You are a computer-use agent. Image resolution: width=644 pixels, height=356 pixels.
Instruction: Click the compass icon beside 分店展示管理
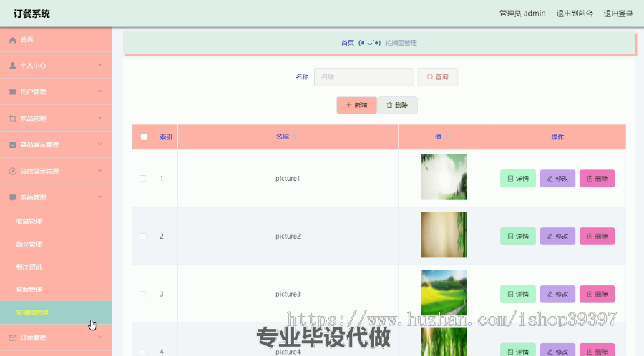pos(13,171)
